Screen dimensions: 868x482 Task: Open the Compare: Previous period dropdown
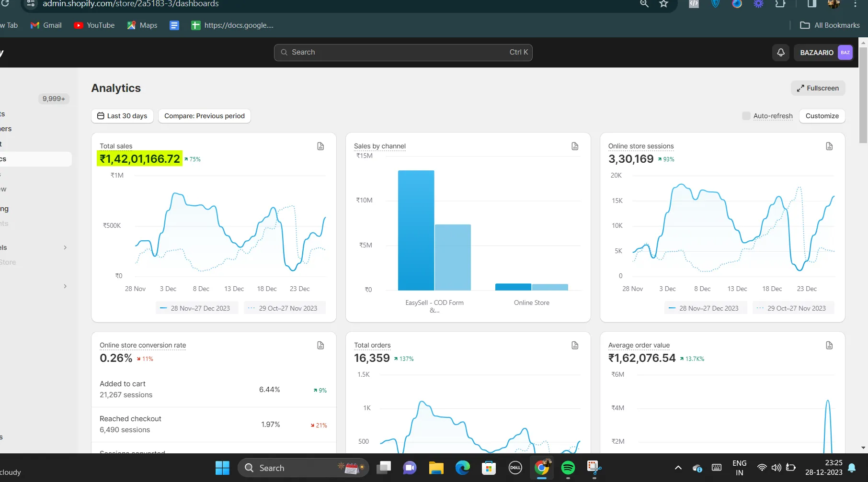(x=205, y=116)
